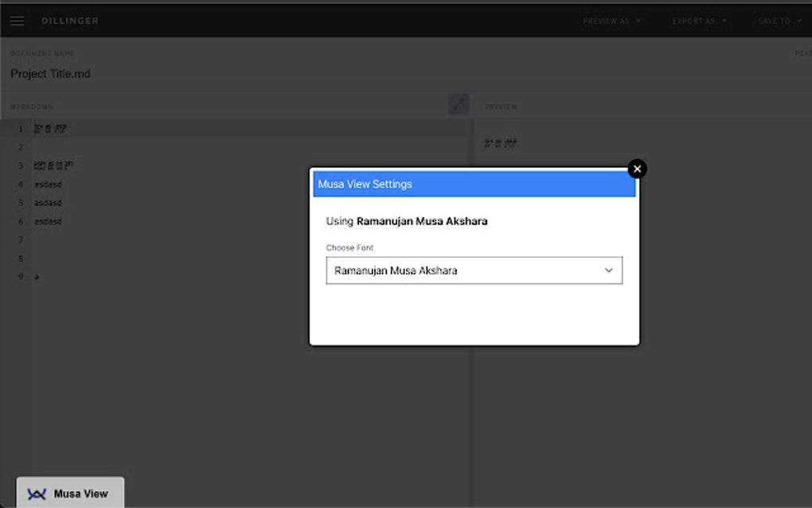Click the asdasd text on line 4

point(48,184)
